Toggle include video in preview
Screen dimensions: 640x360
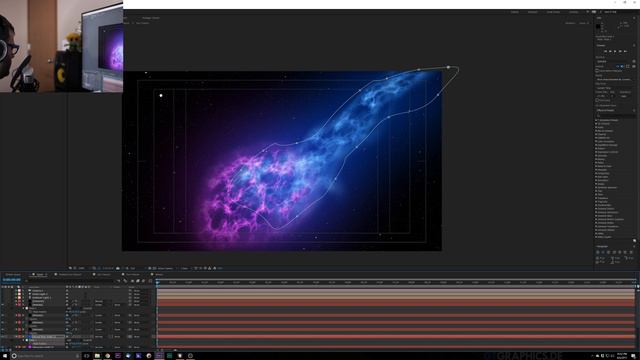coord(618,66)
